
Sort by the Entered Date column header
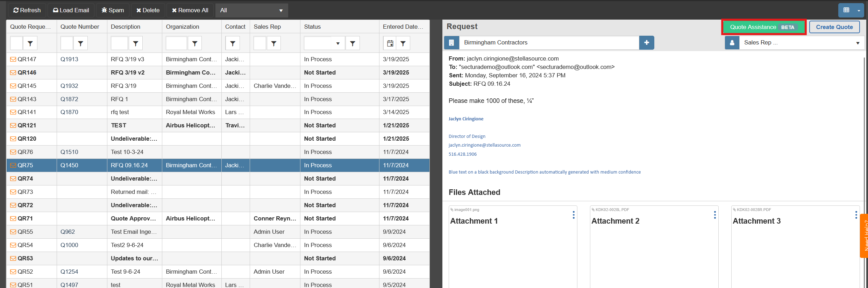click(403, 27)
